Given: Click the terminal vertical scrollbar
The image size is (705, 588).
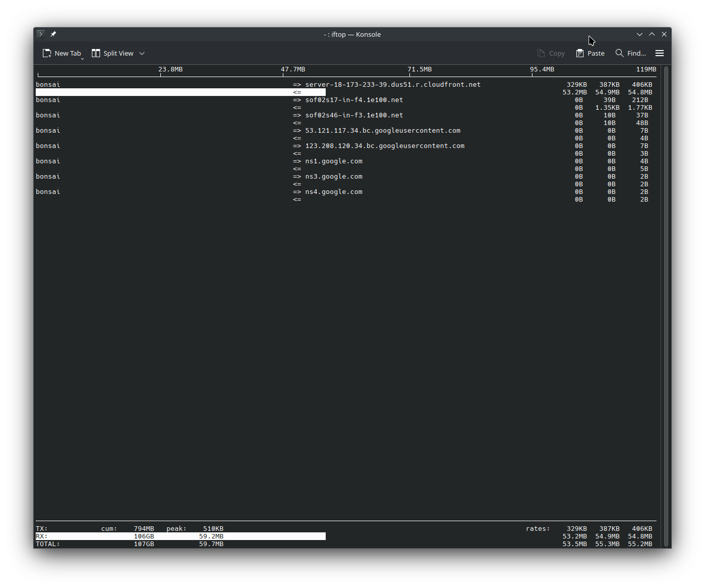Looking at the screenshot, I should [665, 306].
